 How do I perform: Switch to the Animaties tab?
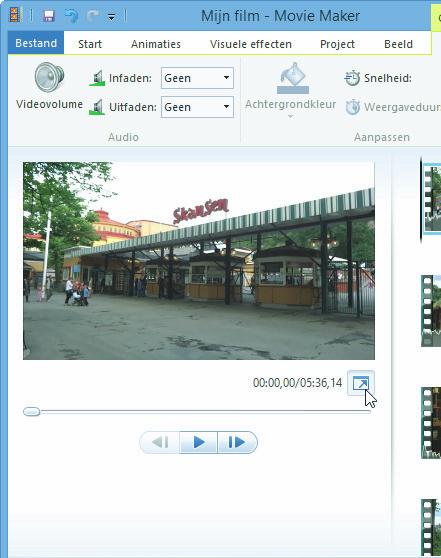coord(156,44)
